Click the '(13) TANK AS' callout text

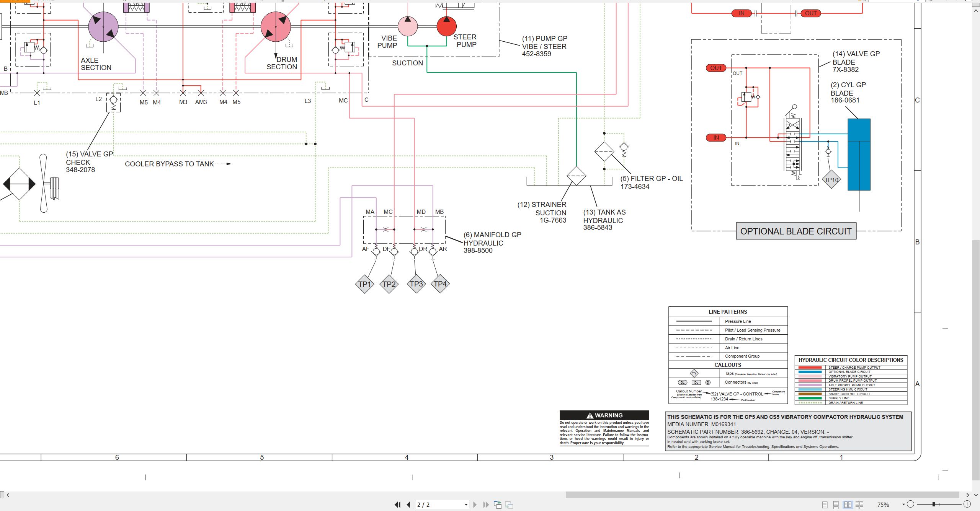pyautogui.click(x=604, y=212)
